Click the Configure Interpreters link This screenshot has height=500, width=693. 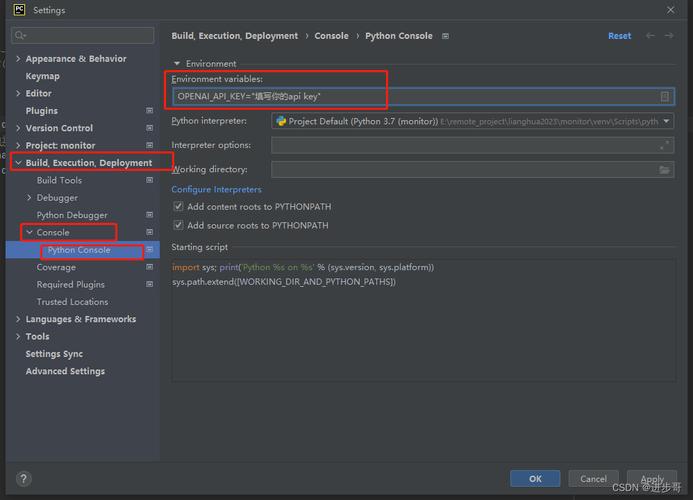216,189
